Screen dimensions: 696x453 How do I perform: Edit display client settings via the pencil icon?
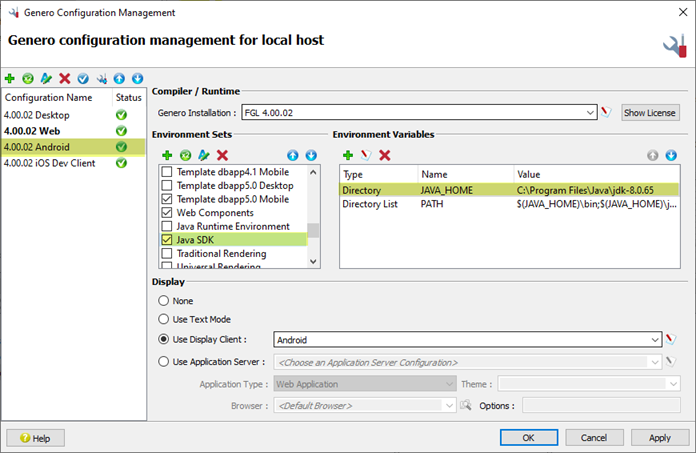[x=671, y=339]
